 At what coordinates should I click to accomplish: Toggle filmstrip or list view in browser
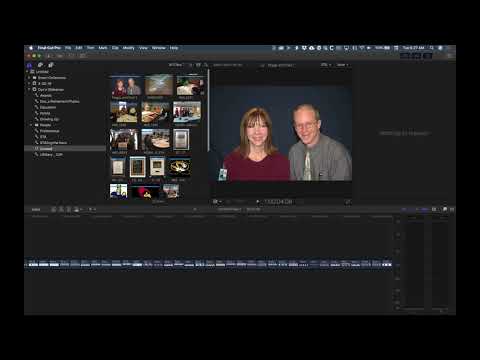(191, 65)
